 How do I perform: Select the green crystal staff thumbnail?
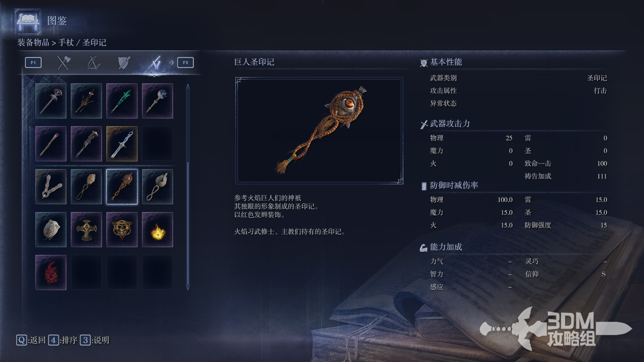pyautogui.click(x=122, y=101)
